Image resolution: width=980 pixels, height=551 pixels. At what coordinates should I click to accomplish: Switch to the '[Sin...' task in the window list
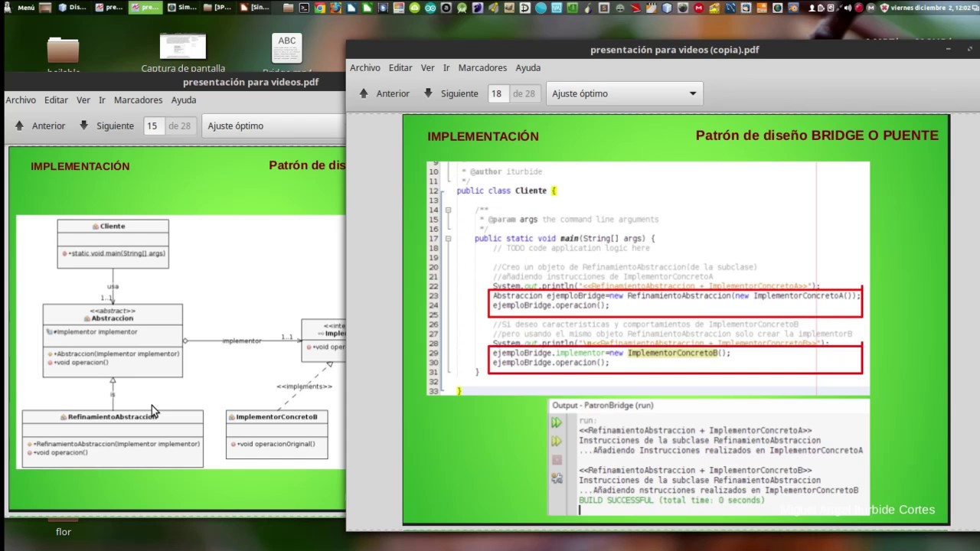[x=254, y=8]
